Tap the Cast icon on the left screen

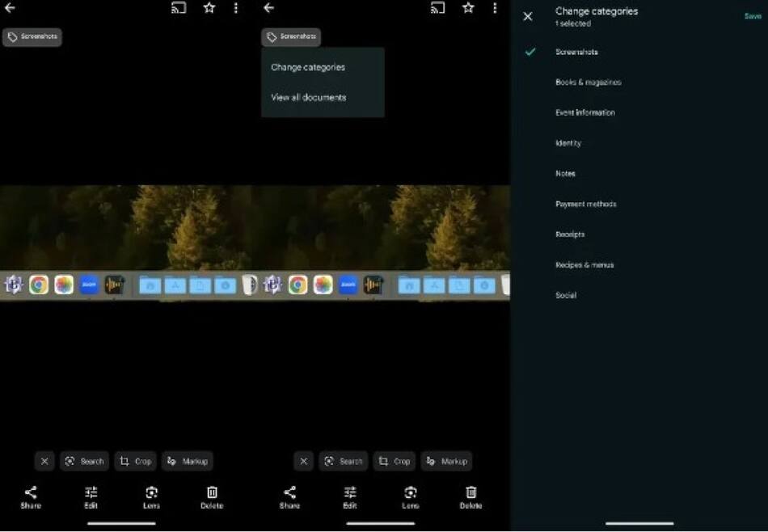[x=179, y=8]
